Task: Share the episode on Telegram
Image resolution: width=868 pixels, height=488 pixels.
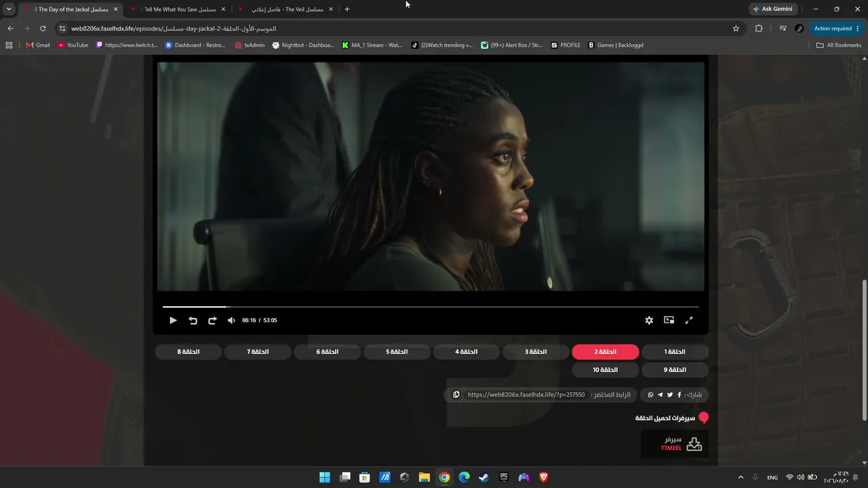Action: (x=660, y=394)
